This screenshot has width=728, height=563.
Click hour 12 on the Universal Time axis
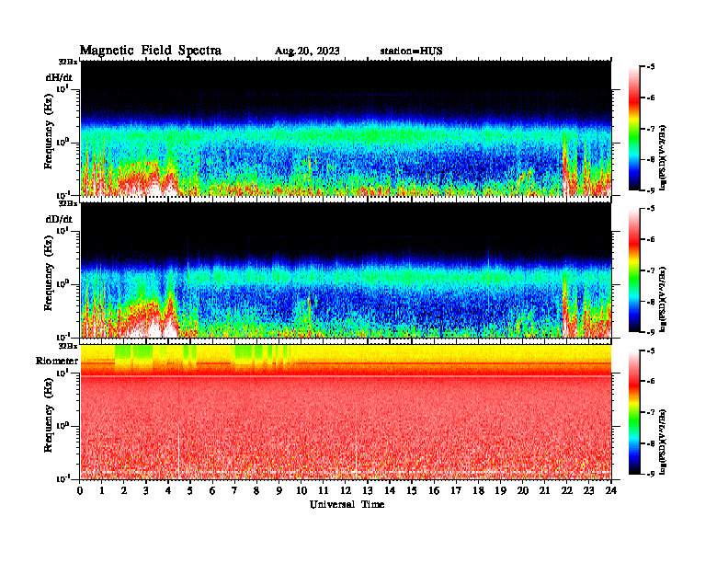pos(346,491)
